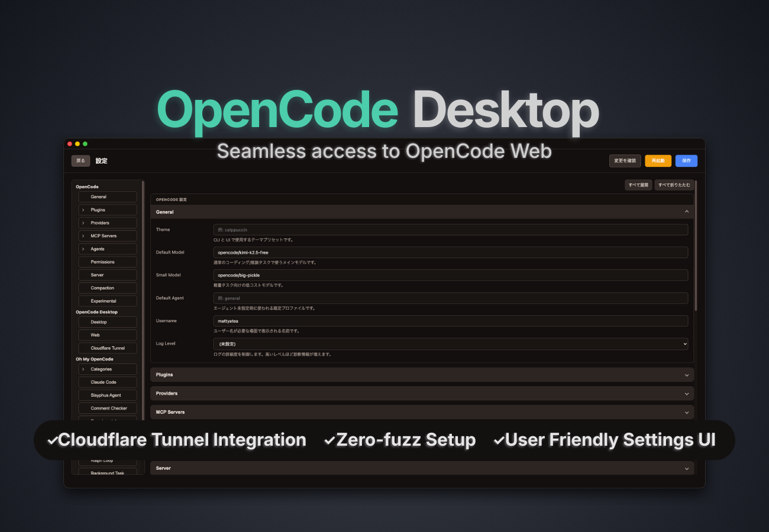Click the main panel vertical scrollbar

696,245
